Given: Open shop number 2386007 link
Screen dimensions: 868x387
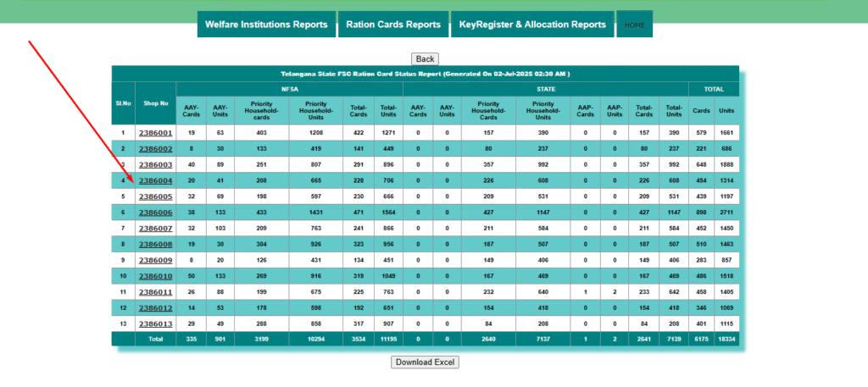Looking at the screenshot, I should [156, 229].
